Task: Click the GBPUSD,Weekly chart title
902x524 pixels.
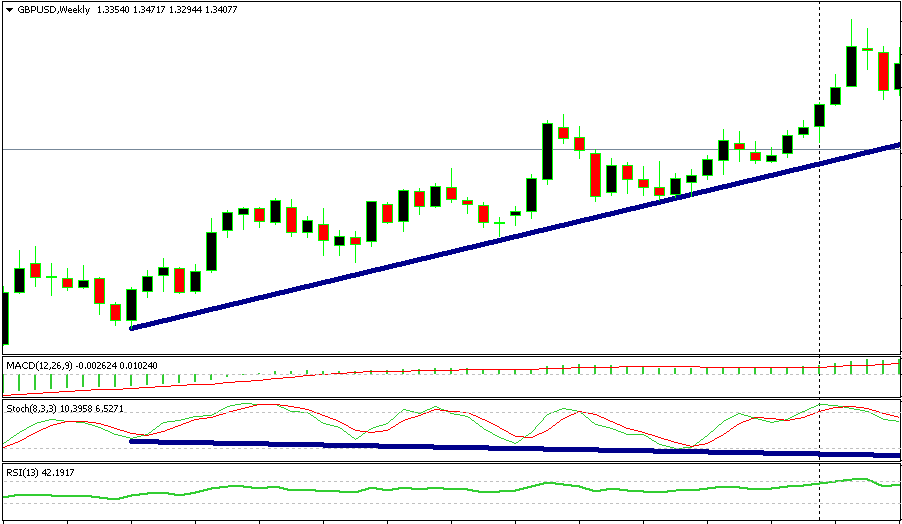Action: click(x=53, y=9)
